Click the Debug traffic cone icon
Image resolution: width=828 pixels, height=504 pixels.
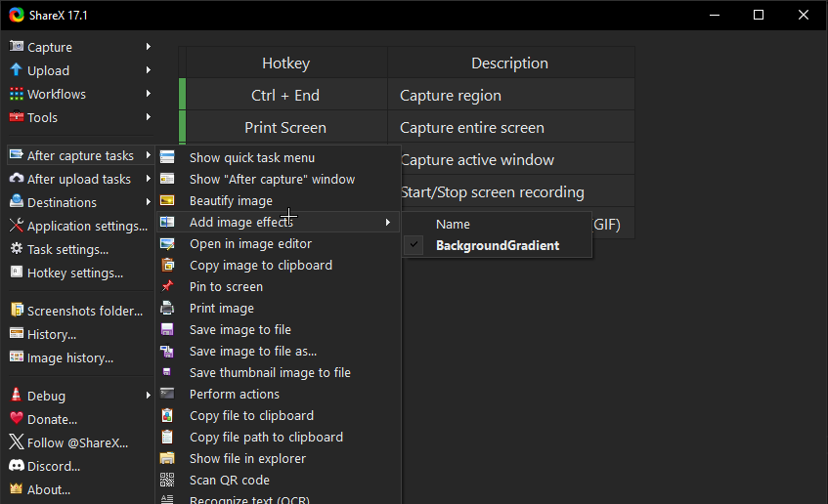[17, 395]
